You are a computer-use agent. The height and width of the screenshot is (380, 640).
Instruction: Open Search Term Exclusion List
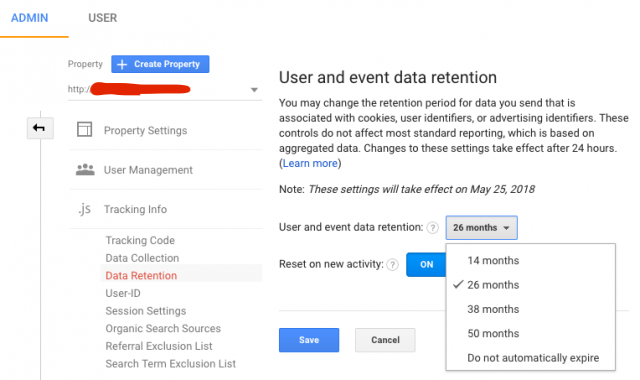(171, 364)
